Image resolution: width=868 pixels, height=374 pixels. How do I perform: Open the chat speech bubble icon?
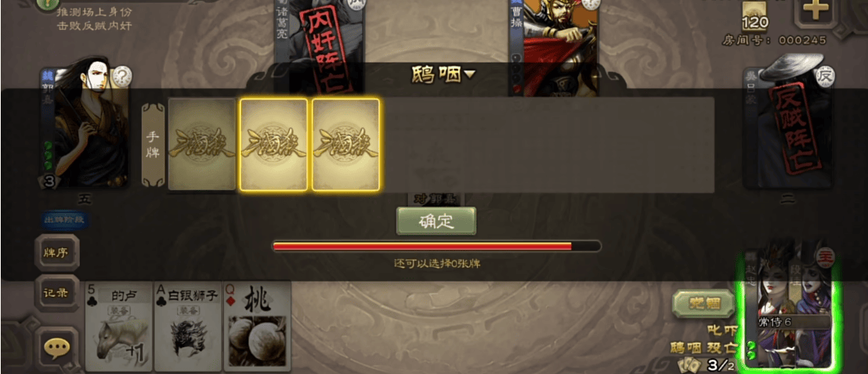point(57,347)
